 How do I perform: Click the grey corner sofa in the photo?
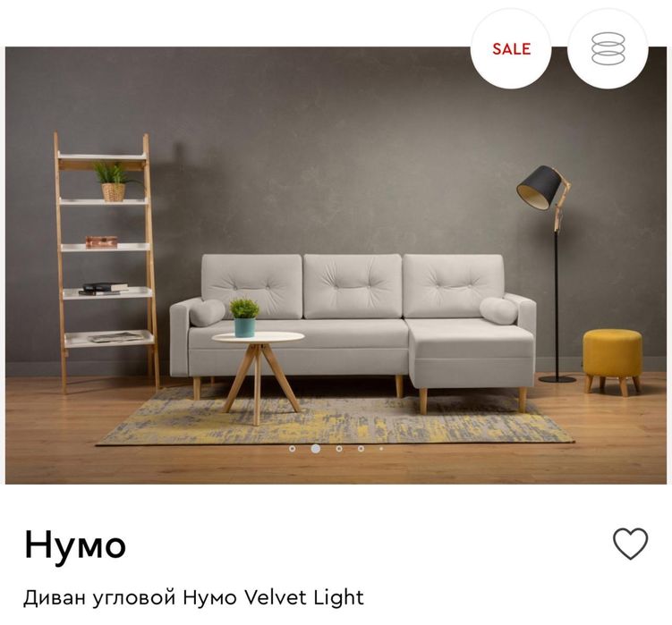click(x=353, y=325)
